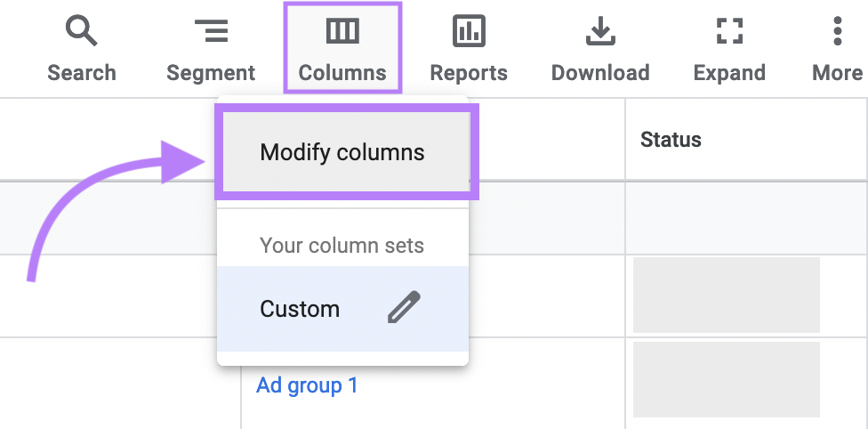Click the Download arrow icon
This screenshot has height=429, width=868.
600,32
